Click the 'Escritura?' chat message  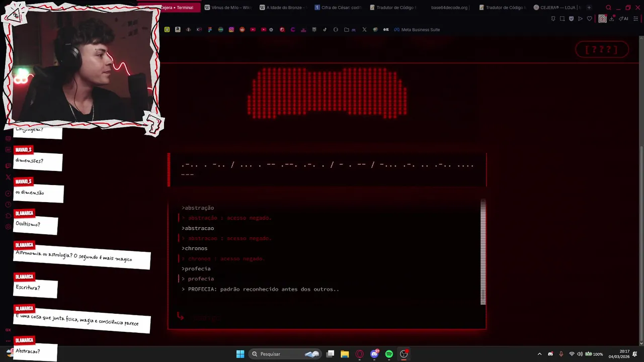pos(35,289)
